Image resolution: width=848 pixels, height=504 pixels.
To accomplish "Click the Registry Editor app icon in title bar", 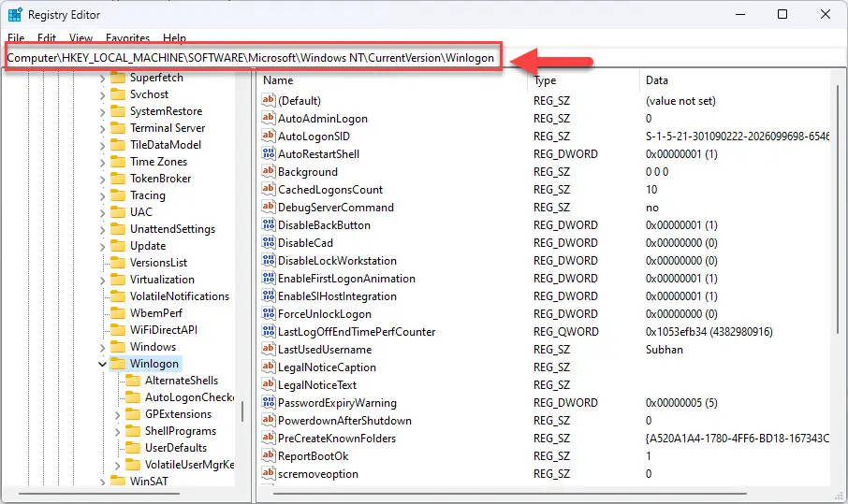I will pyautogui.click(x=15, y=14).
